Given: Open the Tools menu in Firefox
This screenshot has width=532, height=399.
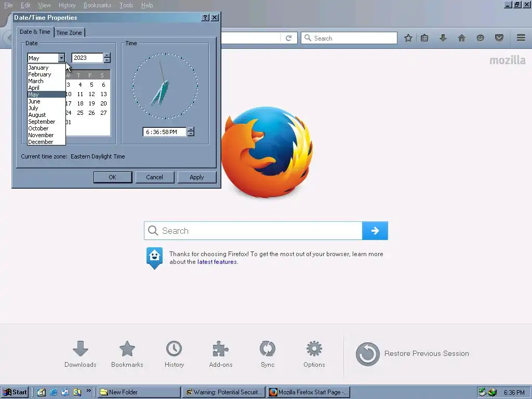Looking at the screenshot, I should coord(126,5).
